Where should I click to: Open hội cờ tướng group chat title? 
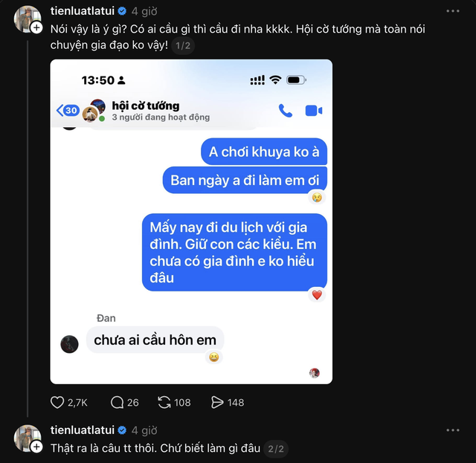click(146, 106)
